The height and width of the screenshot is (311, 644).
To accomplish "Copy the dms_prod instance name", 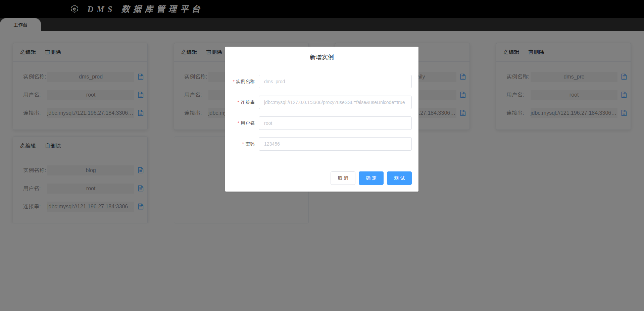I will (x=141, y=77).
